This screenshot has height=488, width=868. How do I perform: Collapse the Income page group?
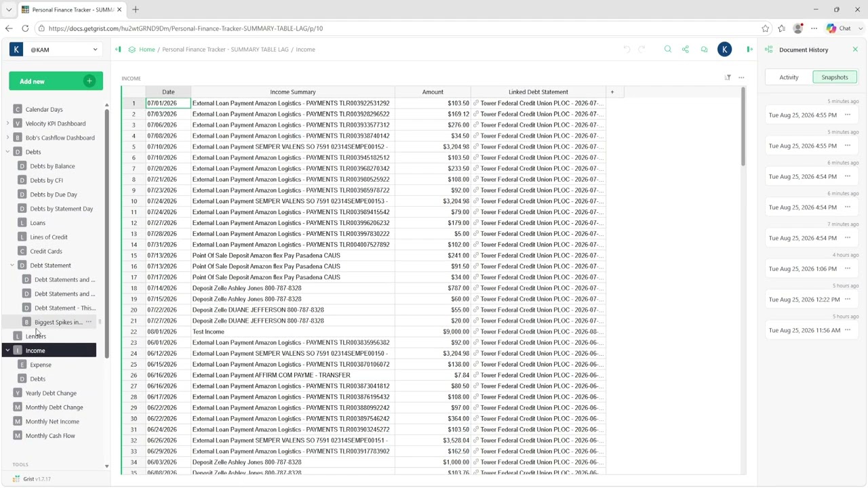point(7,350)
